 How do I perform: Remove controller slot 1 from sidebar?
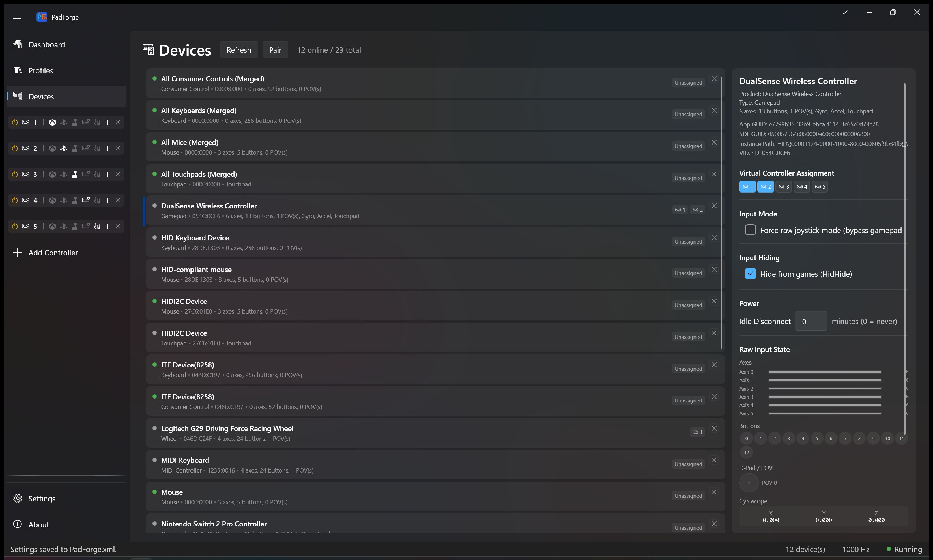(x=118, y=122)
